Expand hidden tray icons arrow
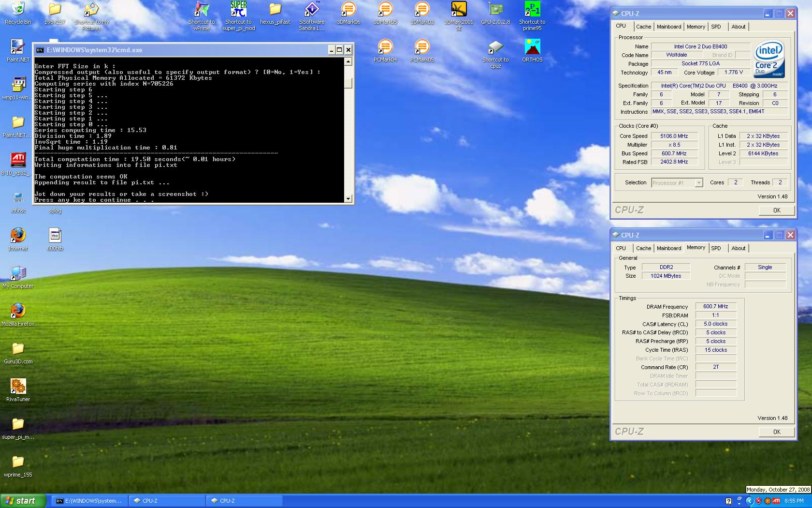The width and height of the screenshot is (812, 508). point(750,501)
